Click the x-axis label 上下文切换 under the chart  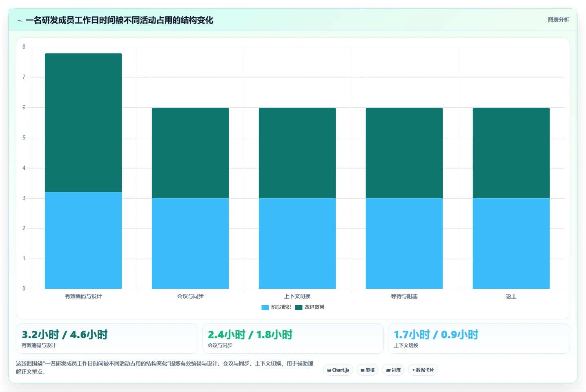tap(297, 296)
